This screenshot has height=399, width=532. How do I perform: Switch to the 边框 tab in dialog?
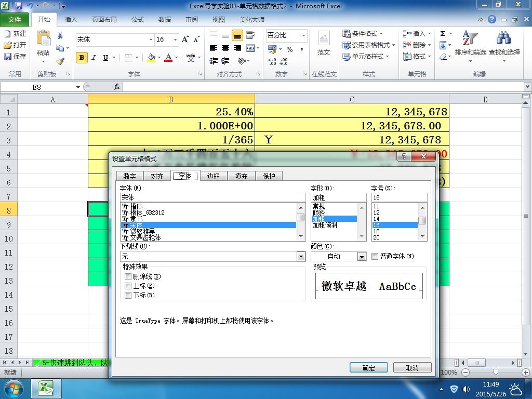pyautogui.click(x=214, y=176)
